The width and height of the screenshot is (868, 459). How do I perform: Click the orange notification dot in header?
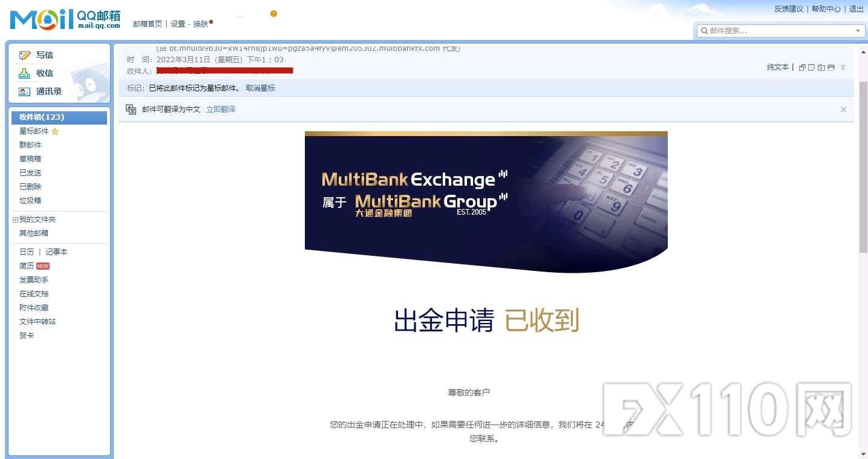coord(273,13)
